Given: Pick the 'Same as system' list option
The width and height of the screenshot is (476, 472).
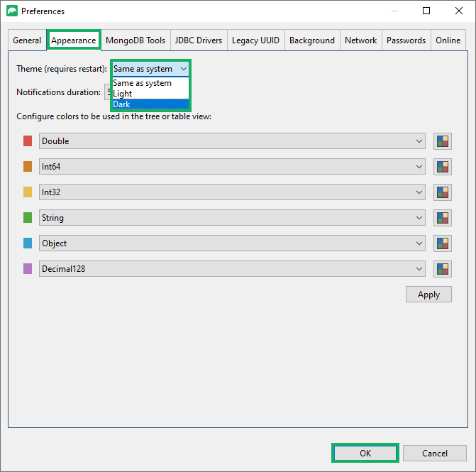Looking at the screenshot, I should (150, 83).
